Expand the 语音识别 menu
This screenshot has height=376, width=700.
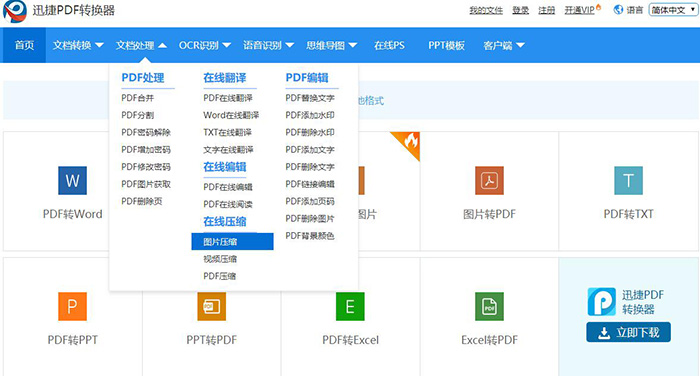[268, 45]
